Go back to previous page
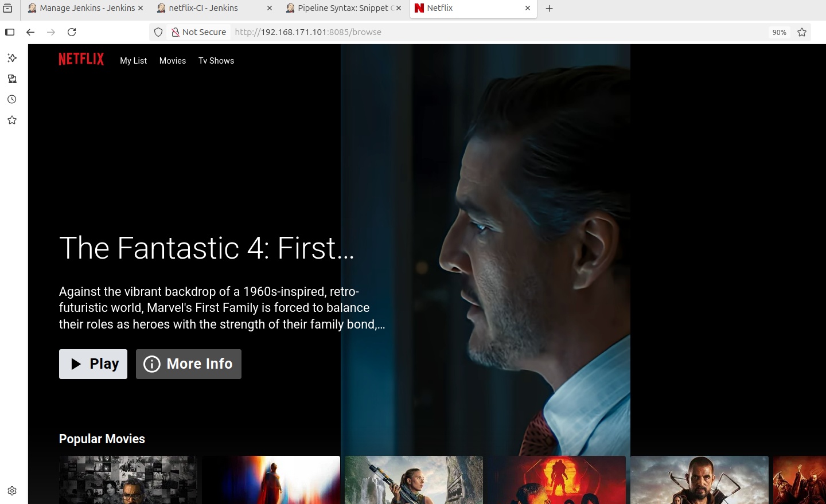Screen dimensions: 826x504 (30, 32)
